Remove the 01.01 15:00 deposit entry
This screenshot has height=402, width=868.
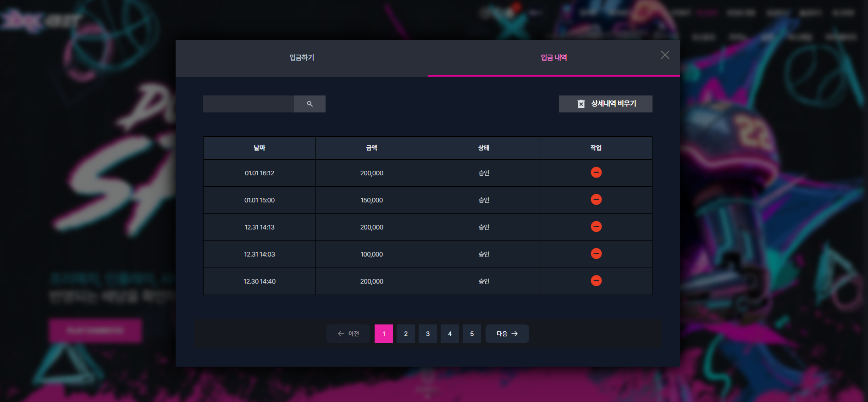(596, 200)
